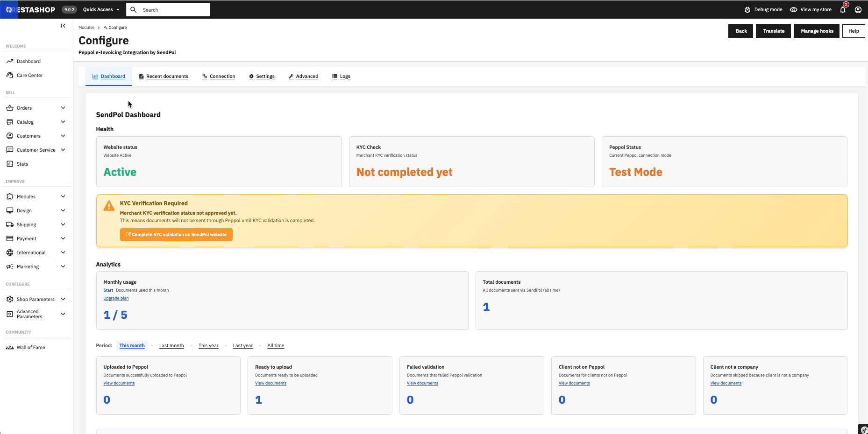Viewport: 868px width, 434px height.
Task: Select the Last year period
Action: pos(243,346)
